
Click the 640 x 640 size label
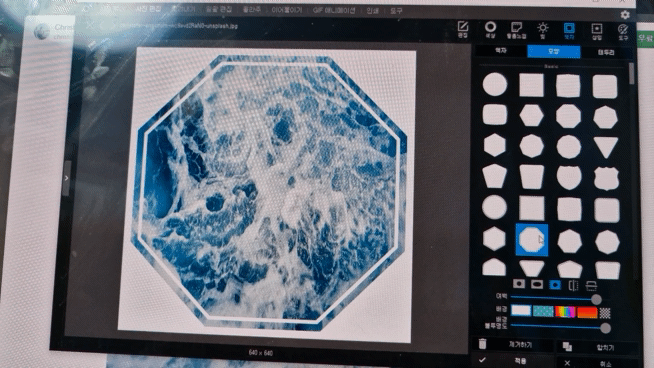261,353
